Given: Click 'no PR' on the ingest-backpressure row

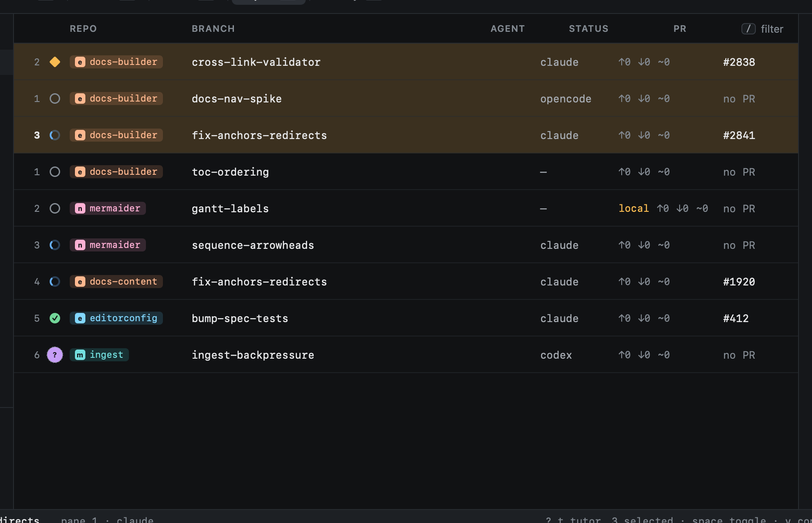Looking at the screenshot, I should click(x=739, y=355).
